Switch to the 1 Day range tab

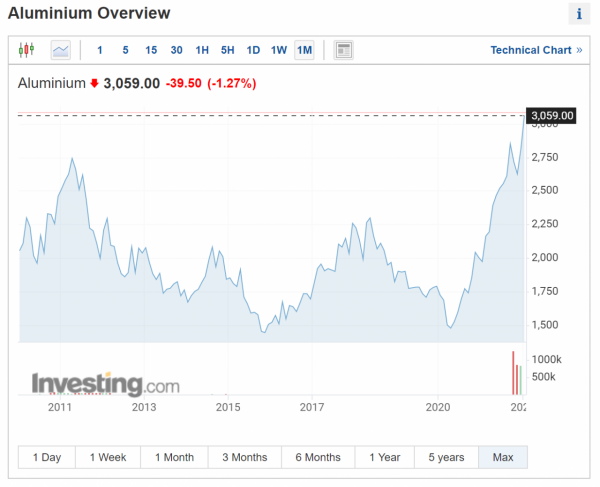pyautogui.click(x=47, y=457)
